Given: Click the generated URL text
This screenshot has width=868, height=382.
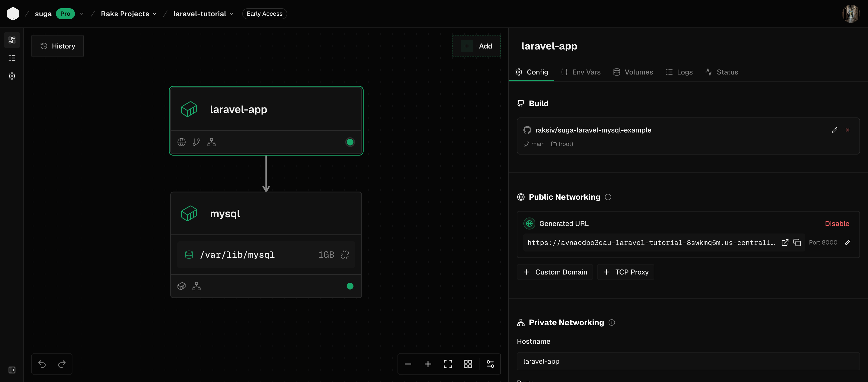Looking at the screenshot, I should [x=651, y=243].
